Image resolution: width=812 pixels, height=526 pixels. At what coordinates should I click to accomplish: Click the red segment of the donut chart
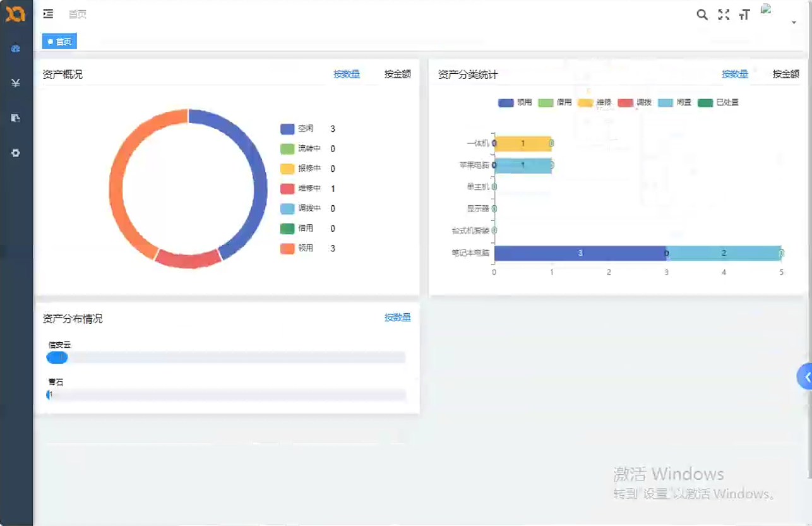[188, 259]
